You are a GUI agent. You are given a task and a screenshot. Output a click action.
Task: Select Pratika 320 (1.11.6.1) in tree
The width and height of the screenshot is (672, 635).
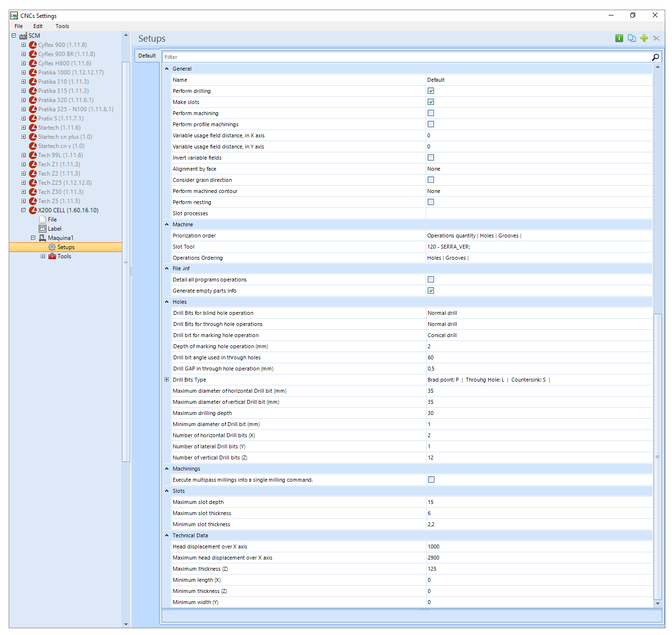pos(66,100)
